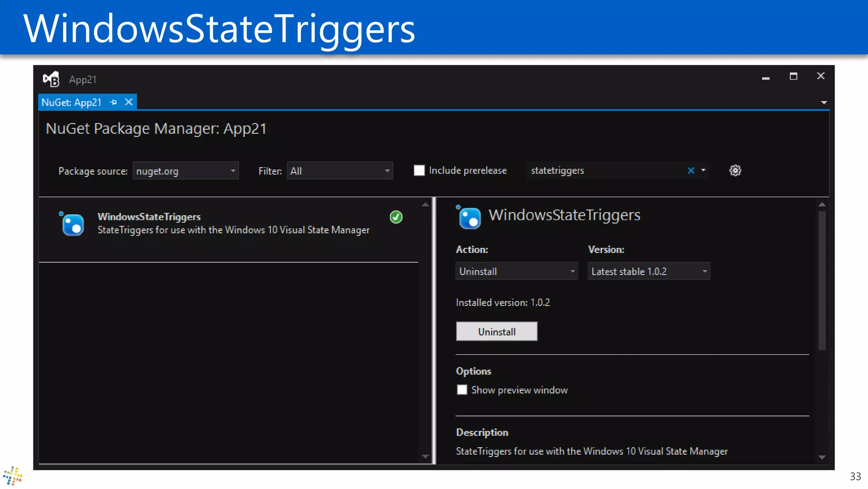Image resolution: width=868 pixels, height=489 pixels.
Task: Click package list scroll down arrow
Action: [x=425, y=456]
